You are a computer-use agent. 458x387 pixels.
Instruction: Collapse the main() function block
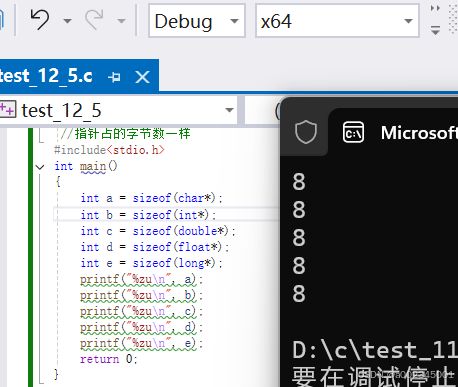click(40, 167)
